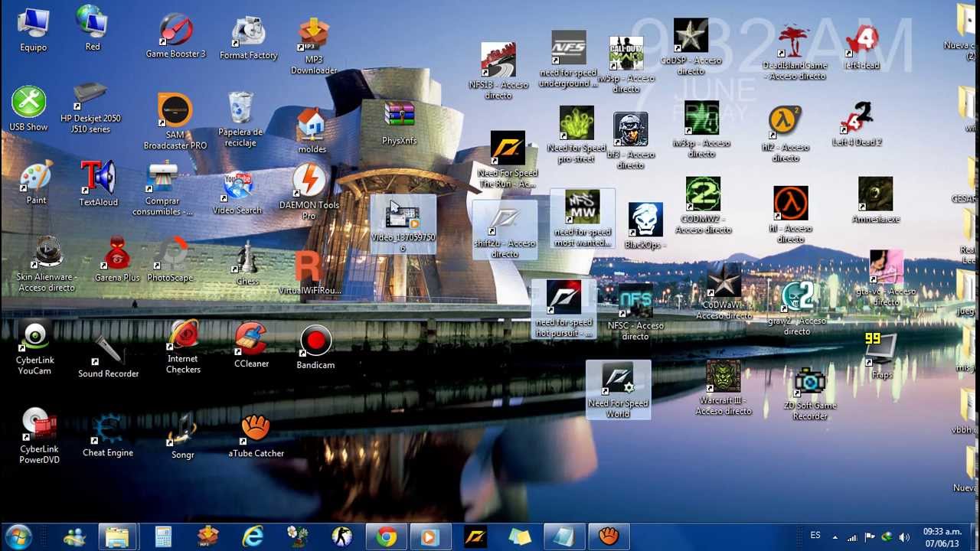The height and width of the screenshot is (551, 980).
Task: Launch aTube Catcher
Action: click(x=256, y=436)
